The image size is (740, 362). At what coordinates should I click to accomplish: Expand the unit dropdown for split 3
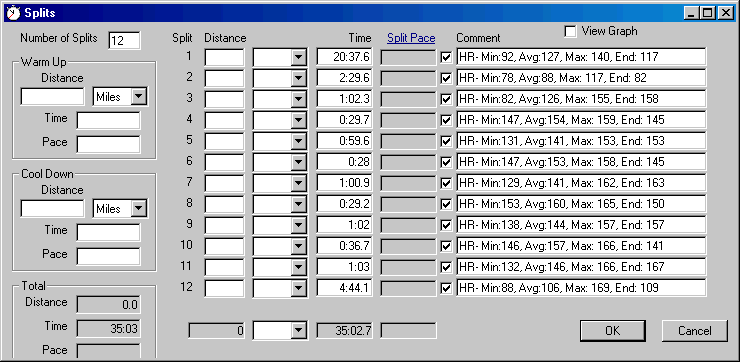click(x=298, y=99)
